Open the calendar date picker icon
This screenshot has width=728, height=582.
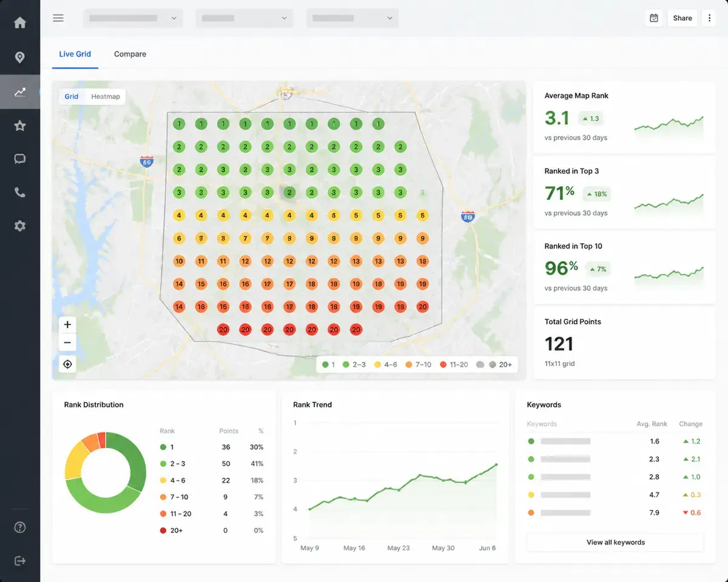654,18
